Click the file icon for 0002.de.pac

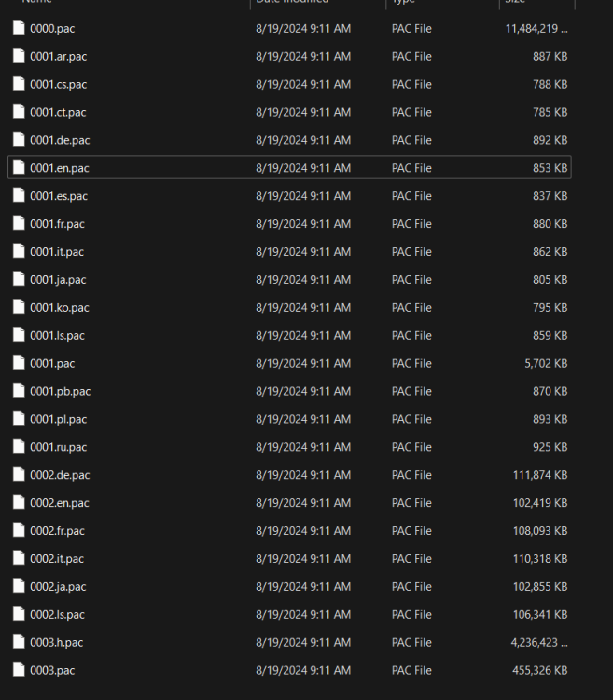pos(19,475)
